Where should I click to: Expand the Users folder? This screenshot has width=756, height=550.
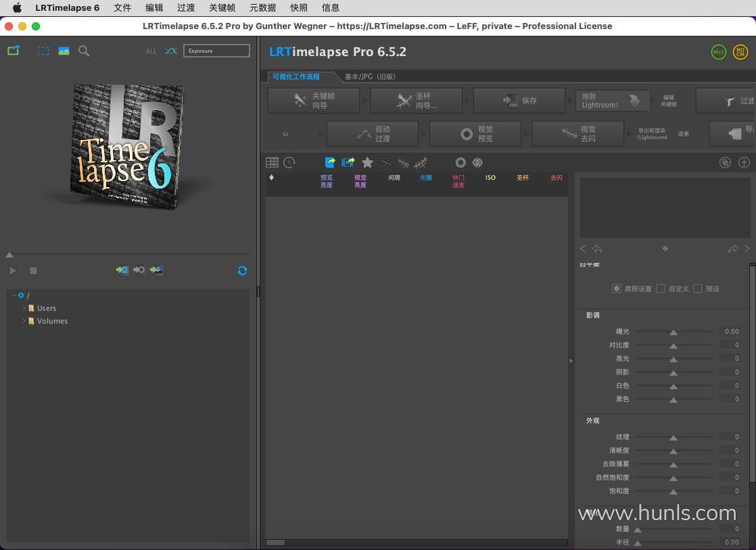click(24, 307)
